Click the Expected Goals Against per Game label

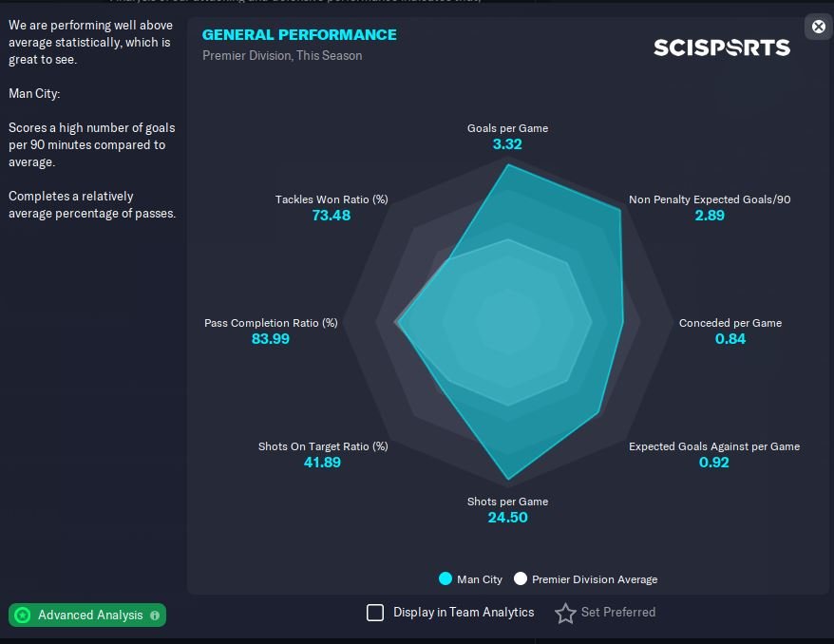click(x=713, y=446)
